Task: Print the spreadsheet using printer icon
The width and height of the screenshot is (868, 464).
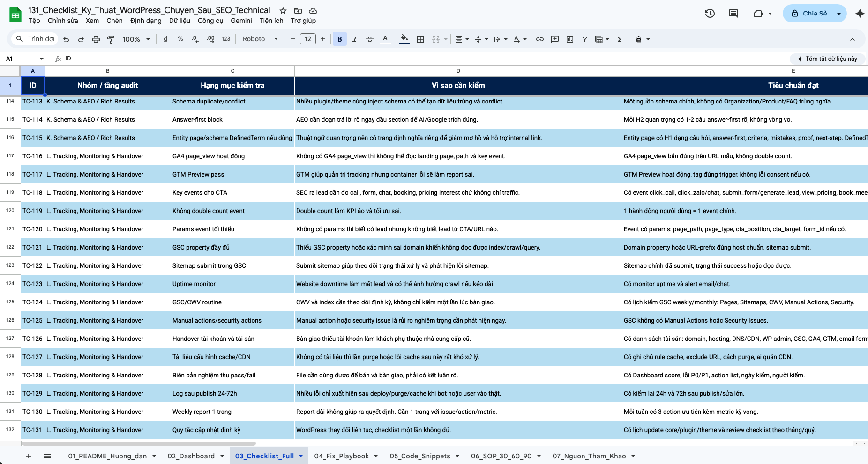Action: click(96, 39)
